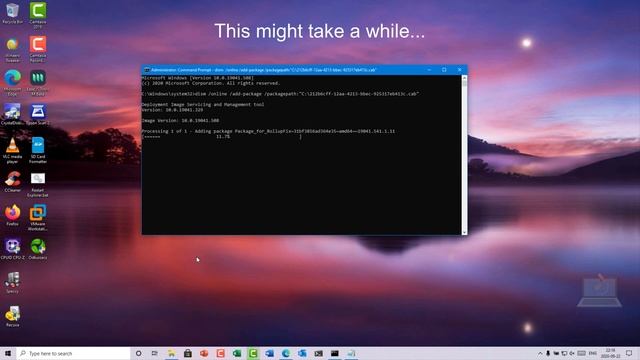640x360 pixels.
Task: Open the Camtasia Recorder desktop shortcut
Action: pyautogui.click(x=38, y=48)
